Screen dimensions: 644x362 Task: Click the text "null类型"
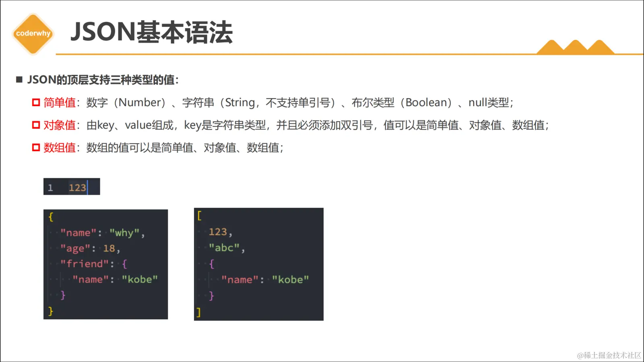(x=489, y=103)
